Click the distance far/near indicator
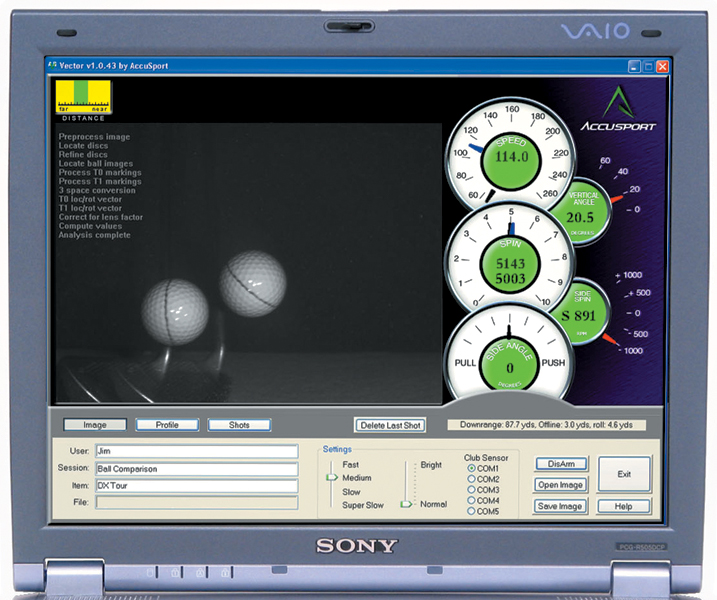Viewport: 717px width, 600px height. coord(84,101)
